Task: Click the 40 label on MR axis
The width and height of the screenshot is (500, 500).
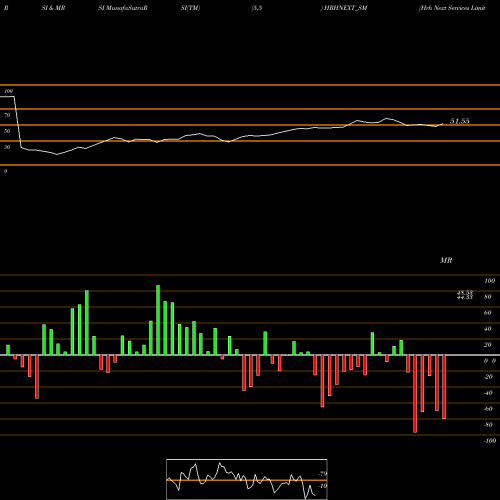Action: pos(488,329)
